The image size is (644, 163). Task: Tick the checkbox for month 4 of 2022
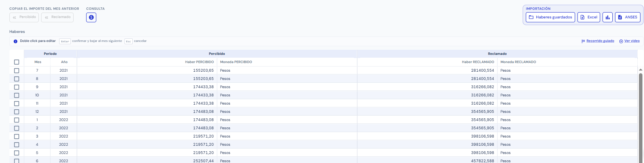tap(16, 145)
